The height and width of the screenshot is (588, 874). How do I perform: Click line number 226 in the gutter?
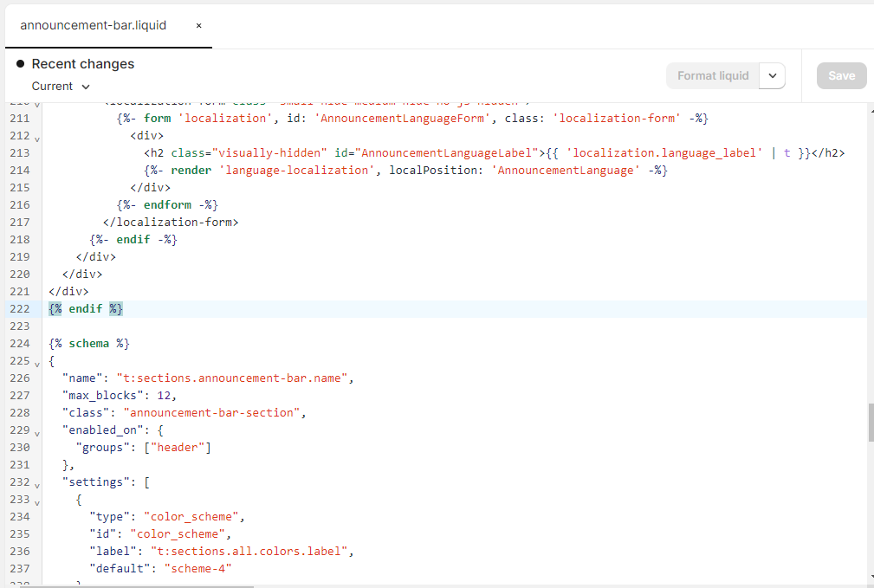[x=19, y=378]
